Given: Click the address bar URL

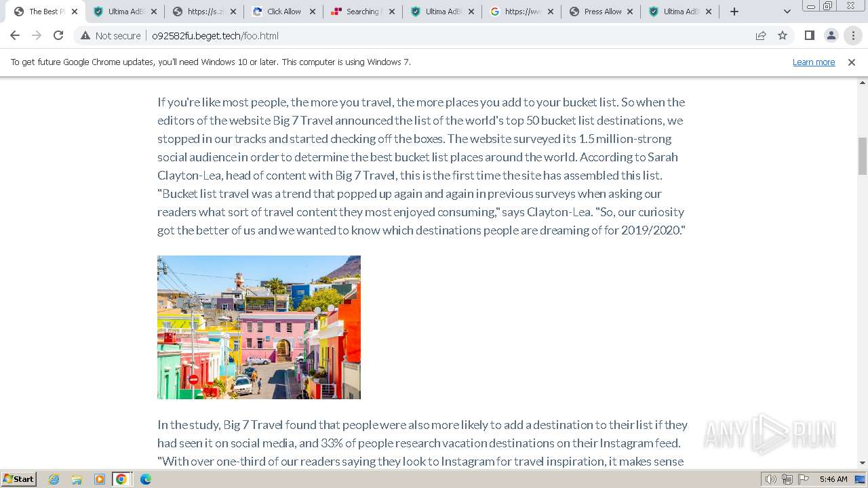Looking at the screenshot, I should pos(215,36).
